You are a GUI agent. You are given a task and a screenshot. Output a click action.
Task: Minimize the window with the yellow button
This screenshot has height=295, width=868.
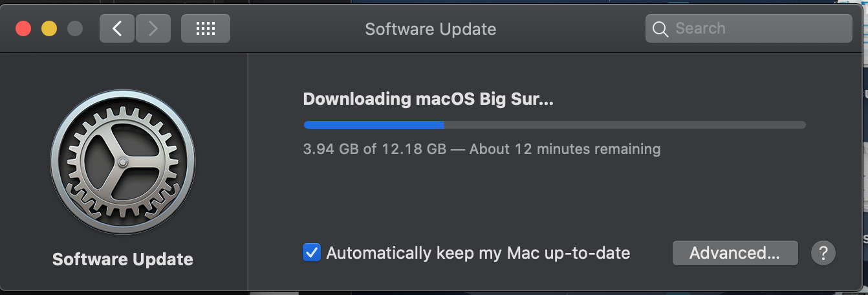(x=49, y=28)
